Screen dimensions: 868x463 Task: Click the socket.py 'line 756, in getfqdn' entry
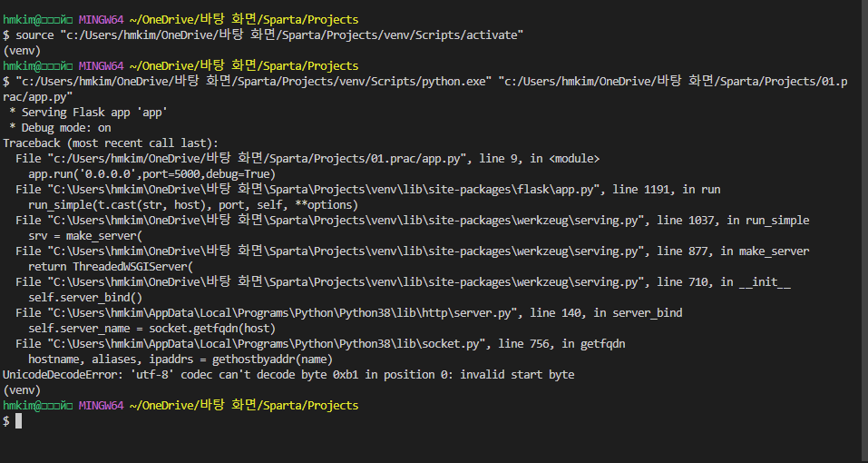pos(320,344)
